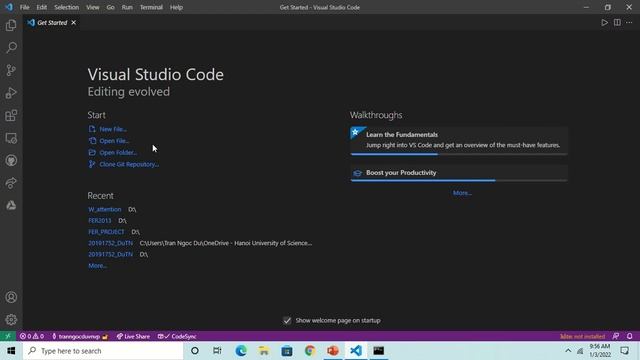The width and height of the screenshot is (640, 360).
Task: Open the Selection menu
Action: click(67, 7)
